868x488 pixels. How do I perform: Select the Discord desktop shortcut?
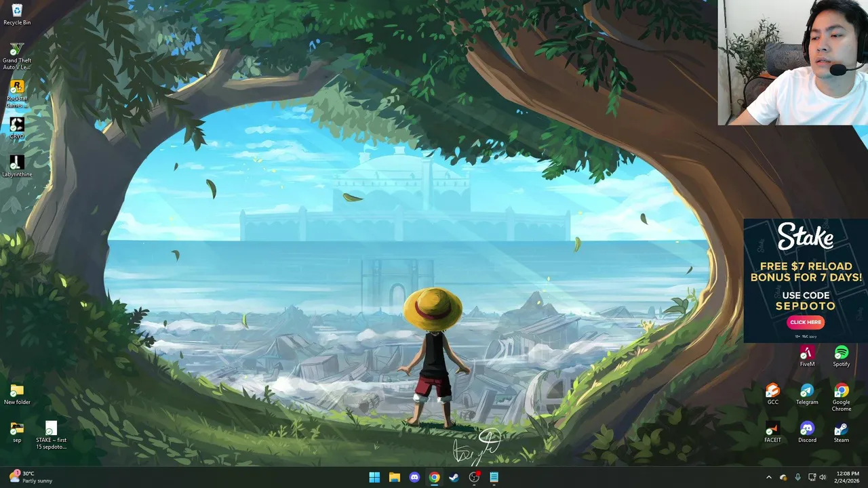point(807,432)
